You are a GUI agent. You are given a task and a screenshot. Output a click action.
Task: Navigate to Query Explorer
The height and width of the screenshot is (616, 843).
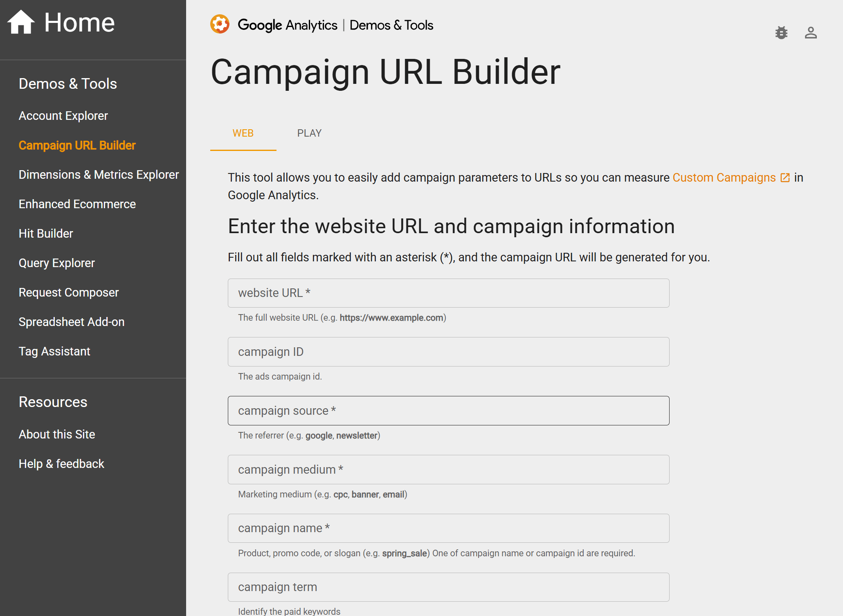(56, 263)
